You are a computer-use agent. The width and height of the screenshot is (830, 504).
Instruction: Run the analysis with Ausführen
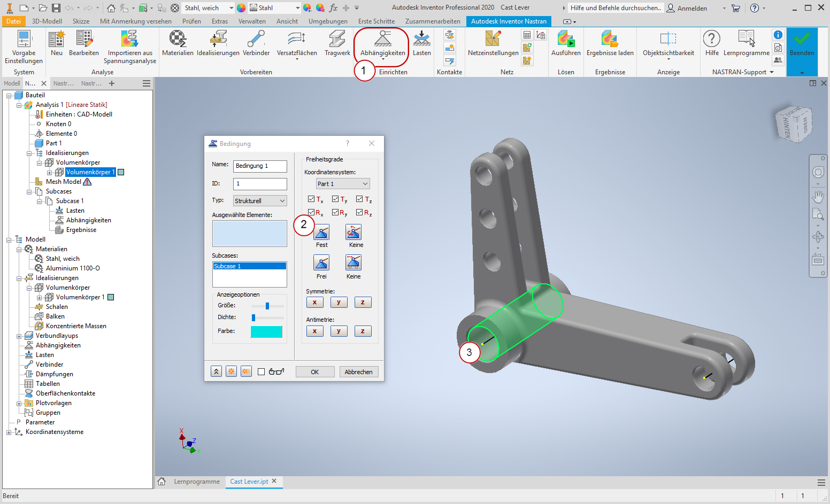coord(566,43)
